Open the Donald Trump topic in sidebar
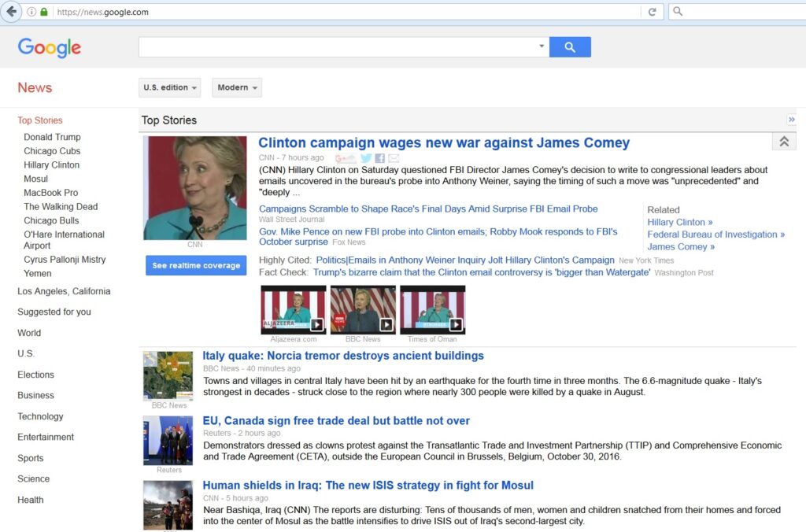Image resolution: width=806 pixels, height=532 pixels. pyautogui.click(x=53, y=137)
